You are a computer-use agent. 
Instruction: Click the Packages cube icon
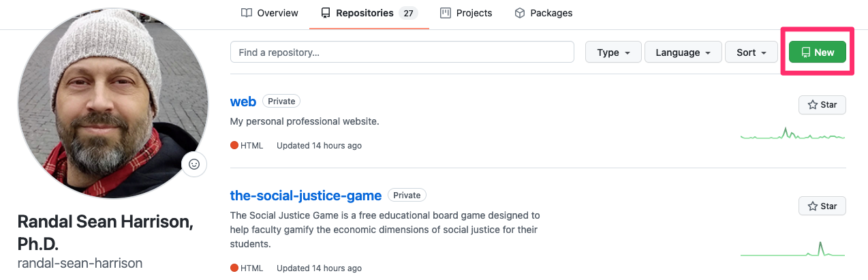520,13
